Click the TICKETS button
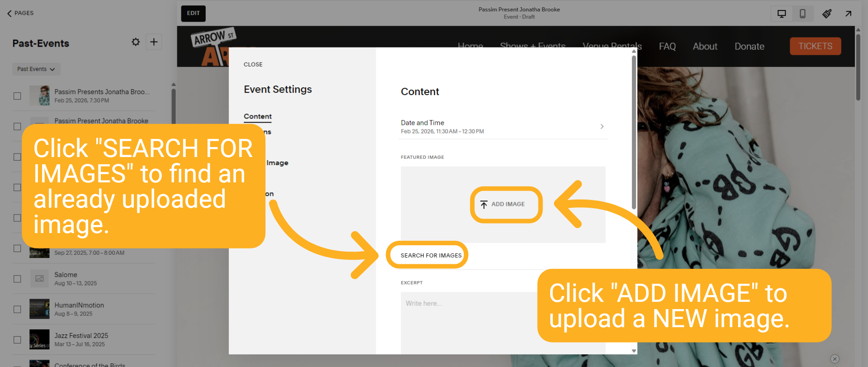The height and width of the screenshot is (367, 868). pos(815,46)
